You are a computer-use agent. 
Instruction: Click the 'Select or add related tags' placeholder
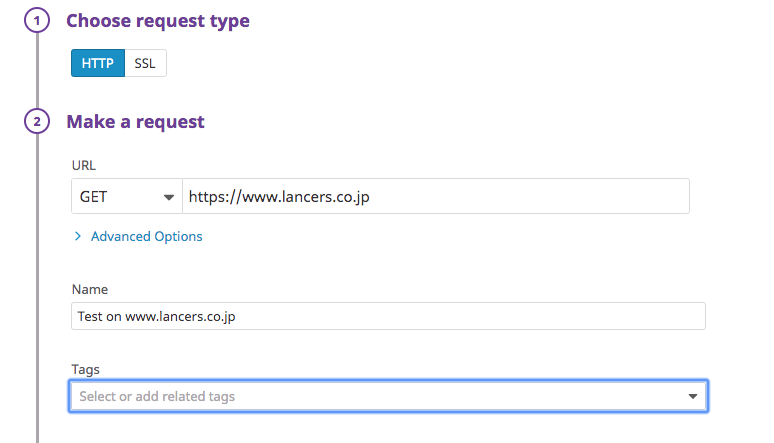[x=158, y=397]
